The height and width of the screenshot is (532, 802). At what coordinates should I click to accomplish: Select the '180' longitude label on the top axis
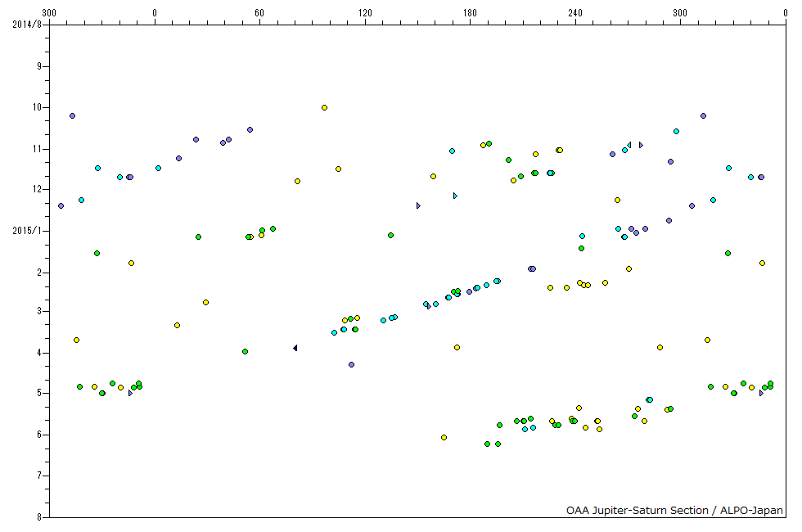tap(470, 13)
